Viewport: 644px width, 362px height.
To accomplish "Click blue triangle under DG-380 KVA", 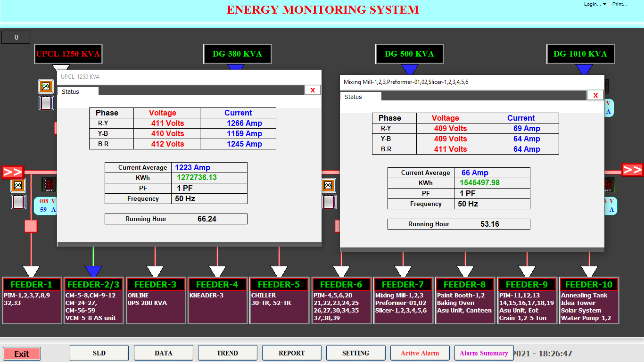I will coord(236,67).
